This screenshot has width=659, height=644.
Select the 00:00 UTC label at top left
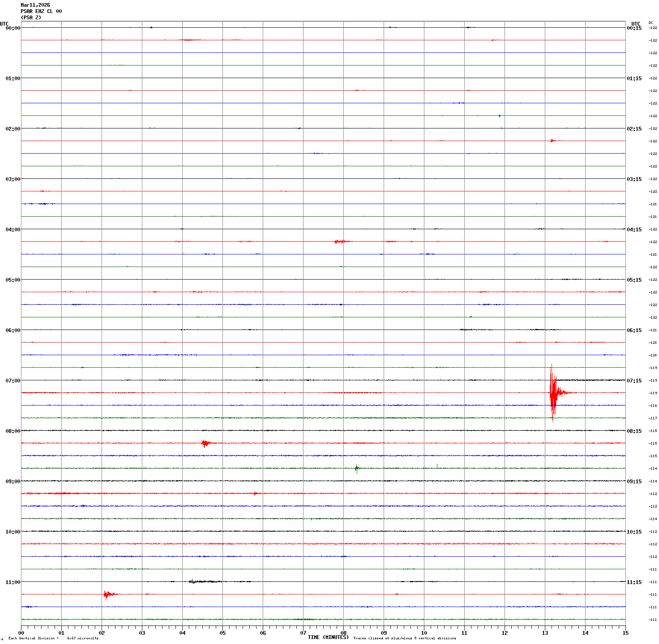(13, 28)
